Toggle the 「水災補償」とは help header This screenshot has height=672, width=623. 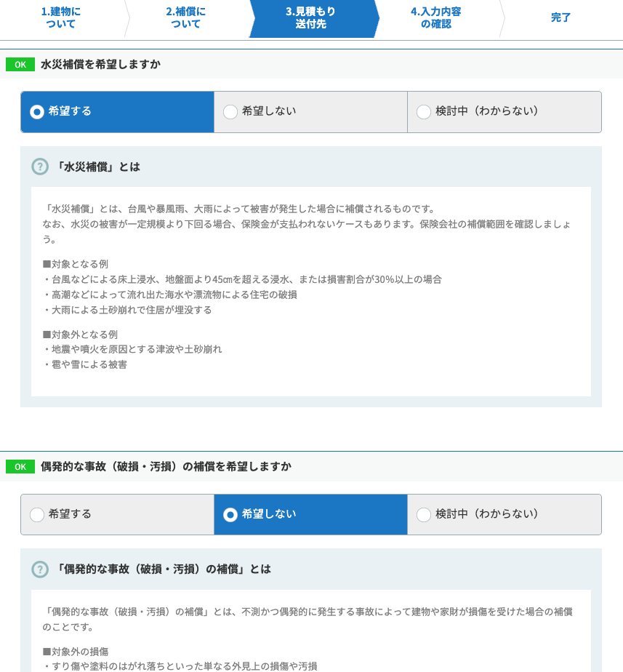click(x=98, y=167)
